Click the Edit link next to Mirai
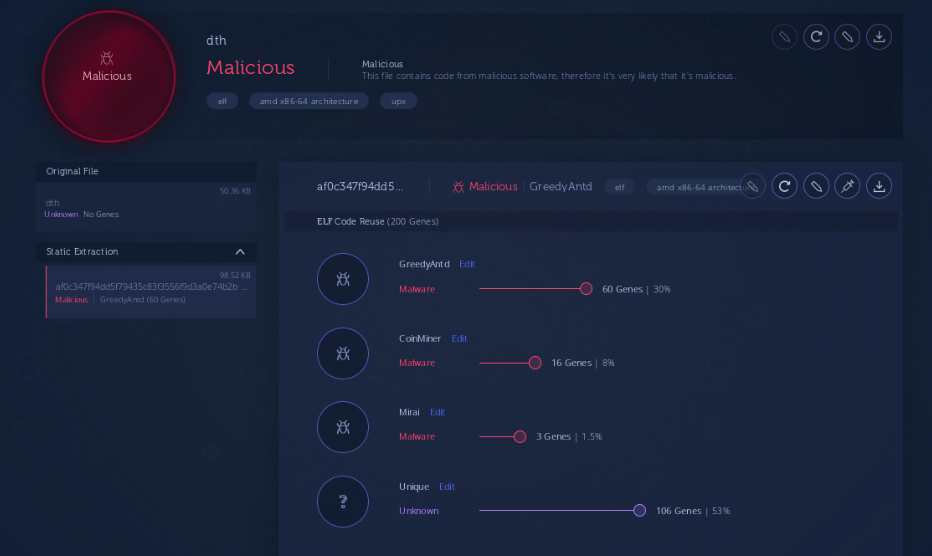 point(438,412)
